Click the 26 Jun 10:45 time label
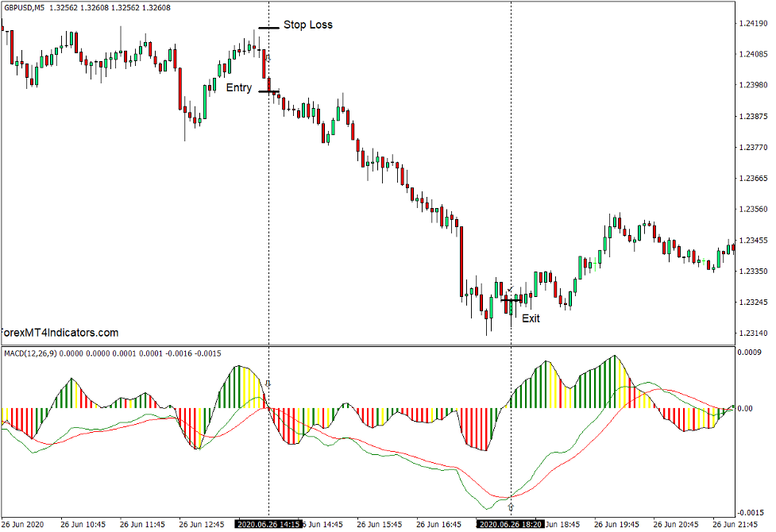This screenshot has width=776, height=532. (x=83, y=524)
